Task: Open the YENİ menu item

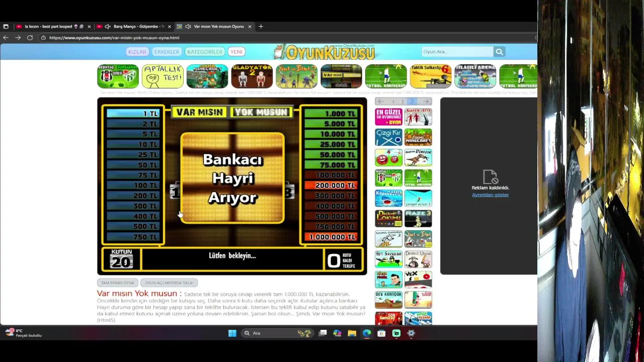Action: click(x=236, y=52)
